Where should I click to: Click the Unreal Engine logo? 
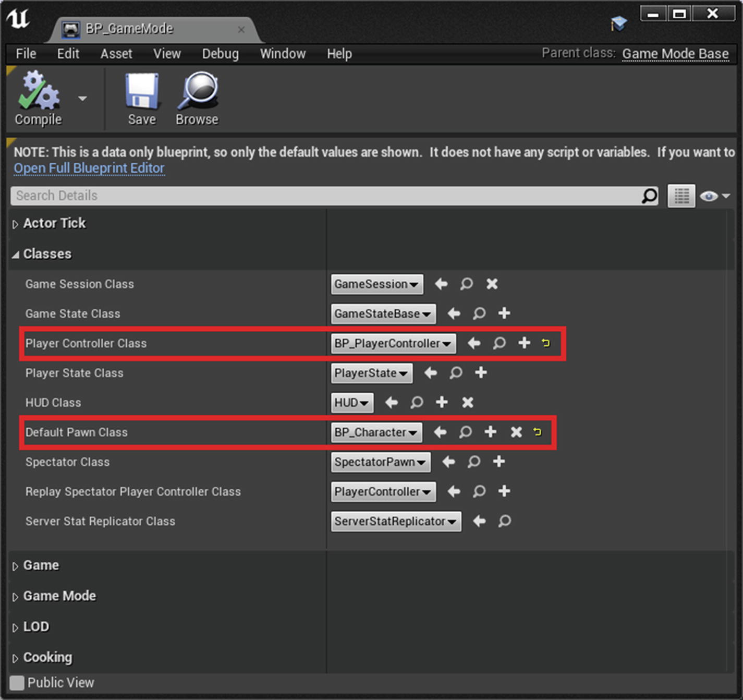[18, 18]
